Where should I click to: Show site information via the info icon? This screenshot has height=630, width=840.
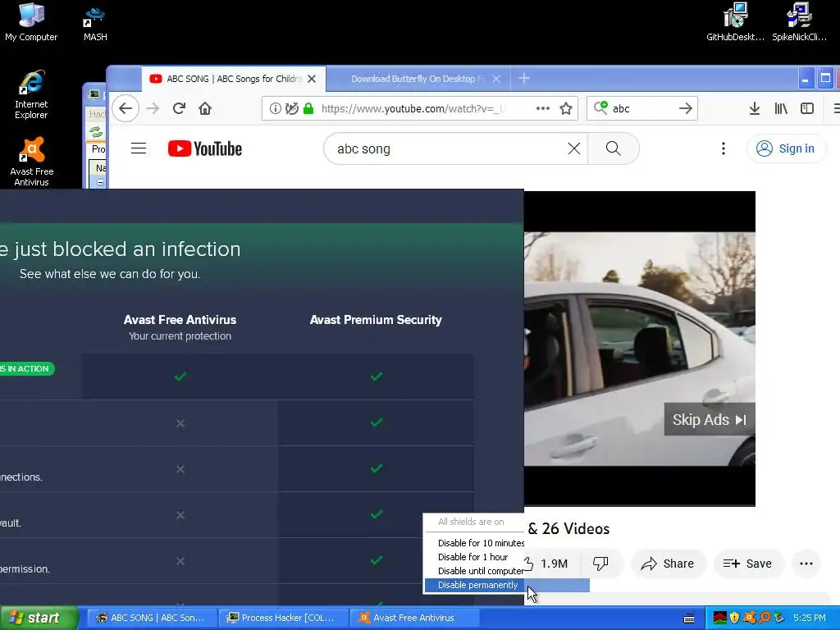[x=276, y=109]
